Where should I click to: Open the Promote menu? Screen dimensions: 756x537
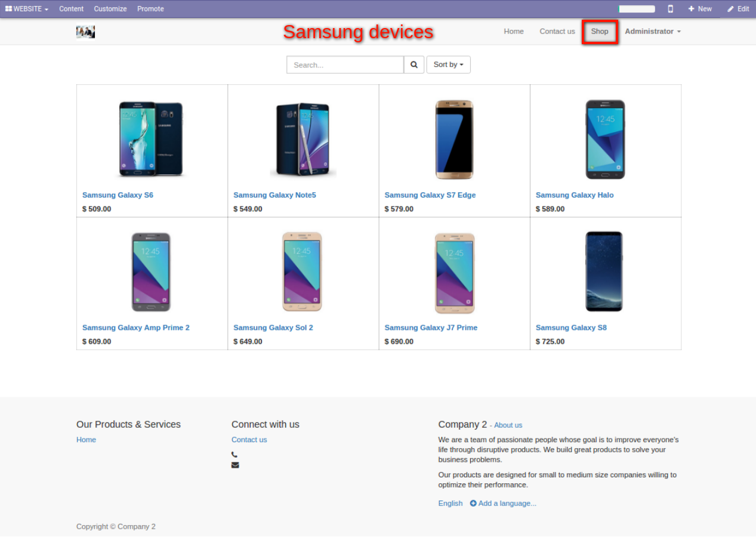tap(150, 9)
